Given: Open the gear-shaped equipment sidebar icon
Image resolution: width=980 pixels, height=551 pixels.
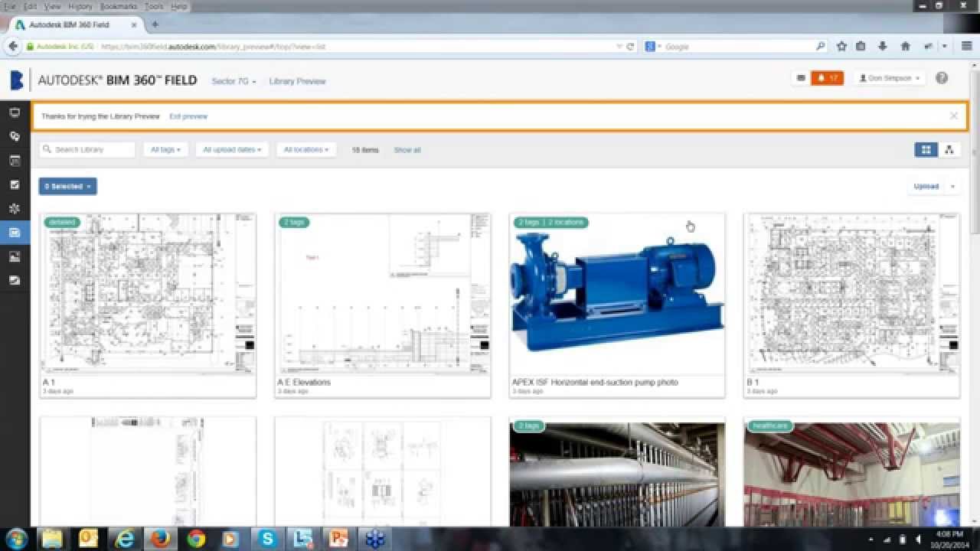Looking at the screenshot, I should coord(15,208).
